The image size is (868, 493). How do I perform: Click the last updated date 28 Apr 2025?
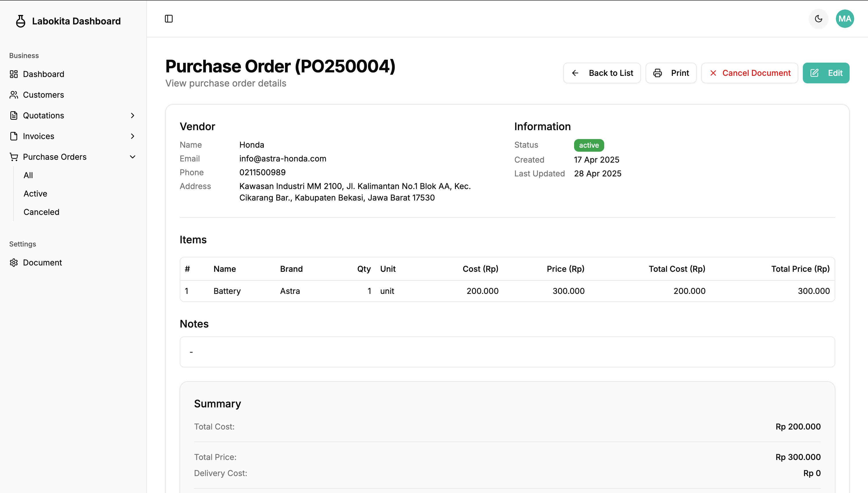(x=597, y=173)
